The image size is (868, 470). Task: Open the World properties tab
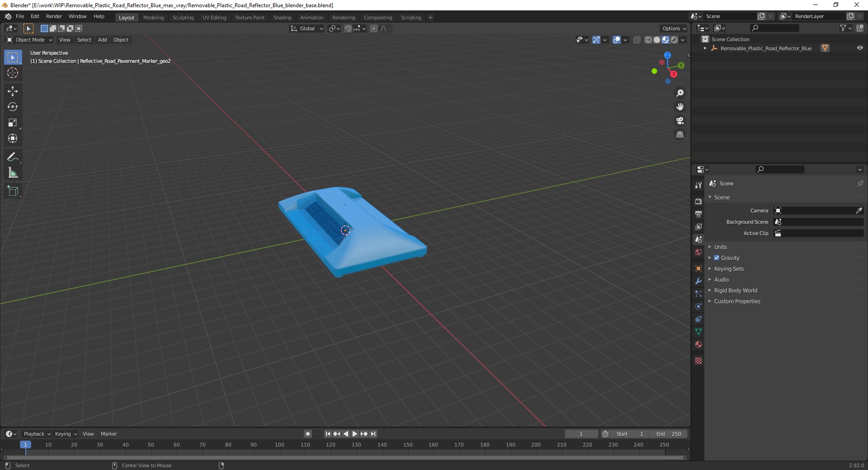coord(698,252)
